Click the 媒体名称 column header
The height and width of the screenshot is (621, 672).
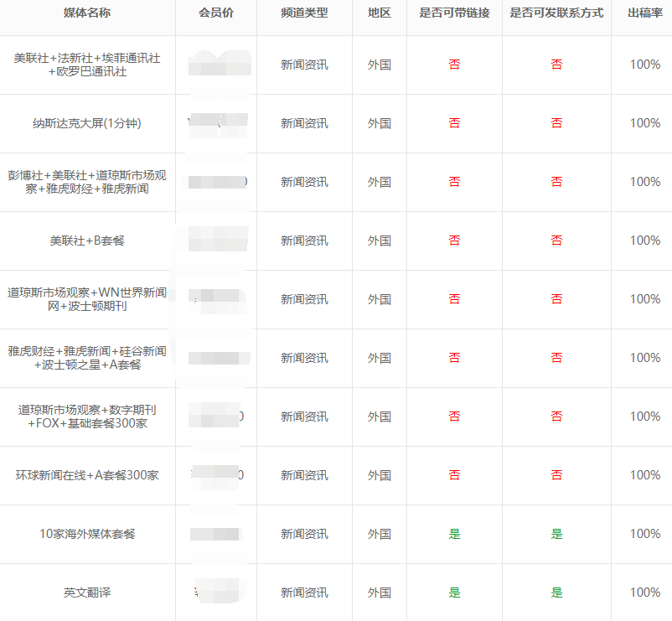click(x=87, y=14)
